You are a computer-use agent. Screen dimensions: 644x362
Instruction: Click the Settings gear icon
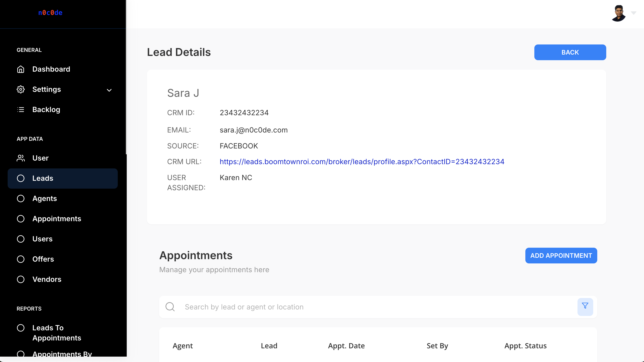pyautogui.click(x=20, y=89)
